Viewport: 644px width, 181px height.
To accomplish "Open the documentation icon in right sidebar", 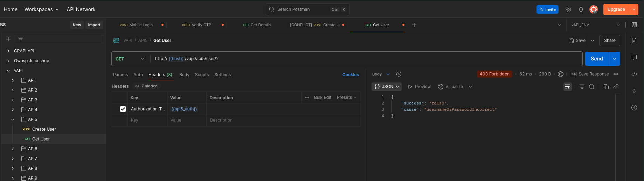I will tap(634, 41).
